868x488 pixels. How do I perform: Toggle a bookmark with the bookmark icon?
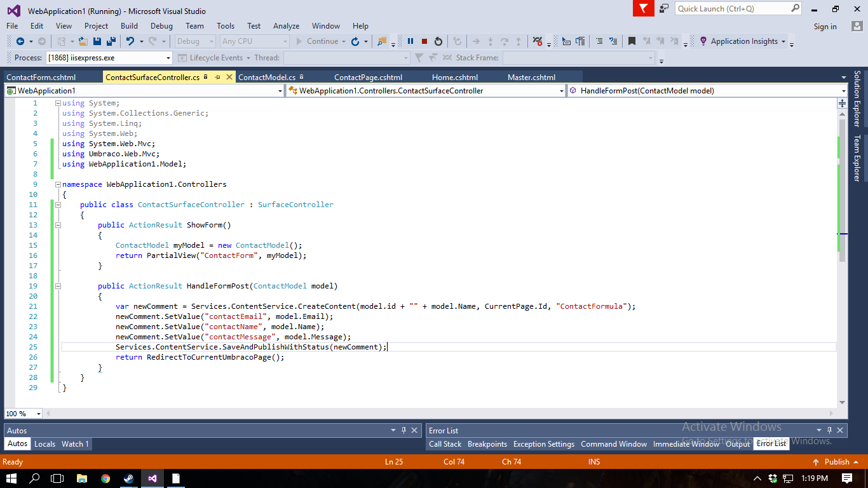[x=632, y=41]
